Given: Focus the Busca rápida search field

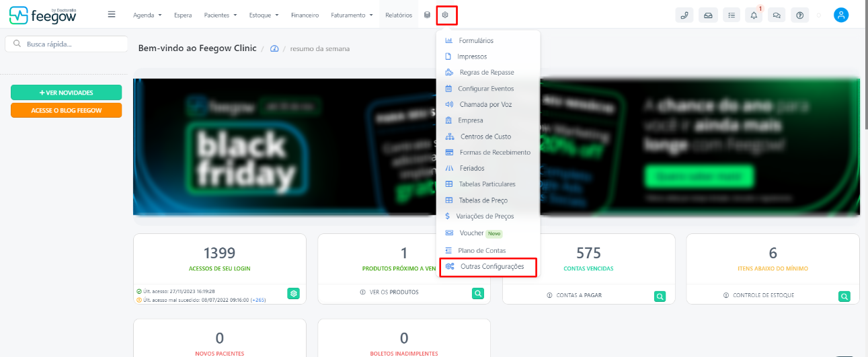Looking at the screenshot, I should [66, 44].
